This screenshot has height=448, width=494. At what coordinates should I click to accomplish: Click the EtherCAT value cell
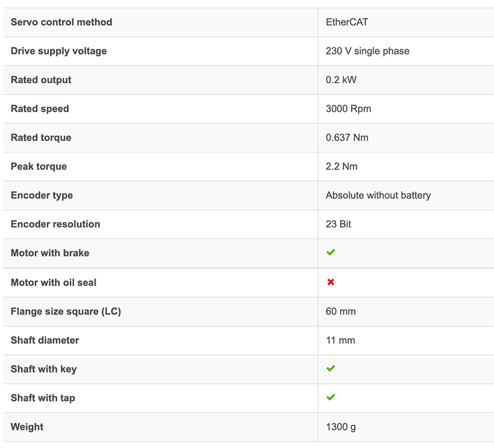[x=347, y=22]
